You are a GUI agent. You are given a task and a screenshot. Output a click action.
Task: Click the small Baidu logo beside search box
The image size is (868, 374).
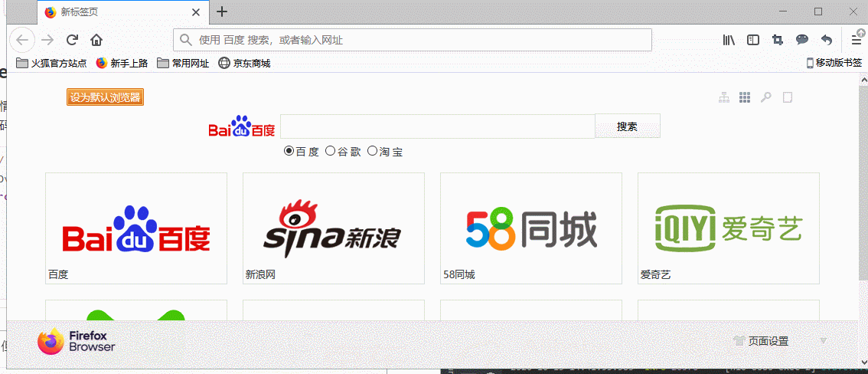tap(242, 126)
